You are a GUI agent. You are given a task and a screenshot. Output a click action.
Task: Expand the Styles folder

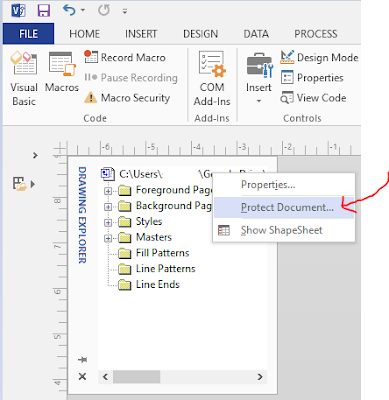(x=108, y=222)
